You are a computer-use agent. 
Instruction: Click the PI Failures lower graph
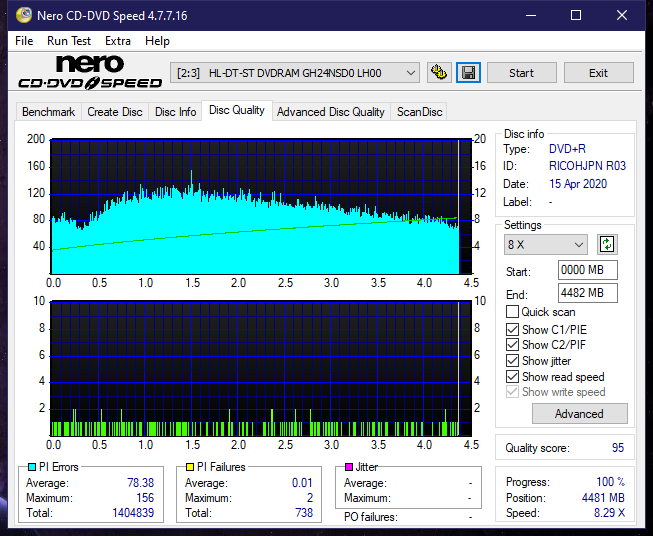coord(261,369)
